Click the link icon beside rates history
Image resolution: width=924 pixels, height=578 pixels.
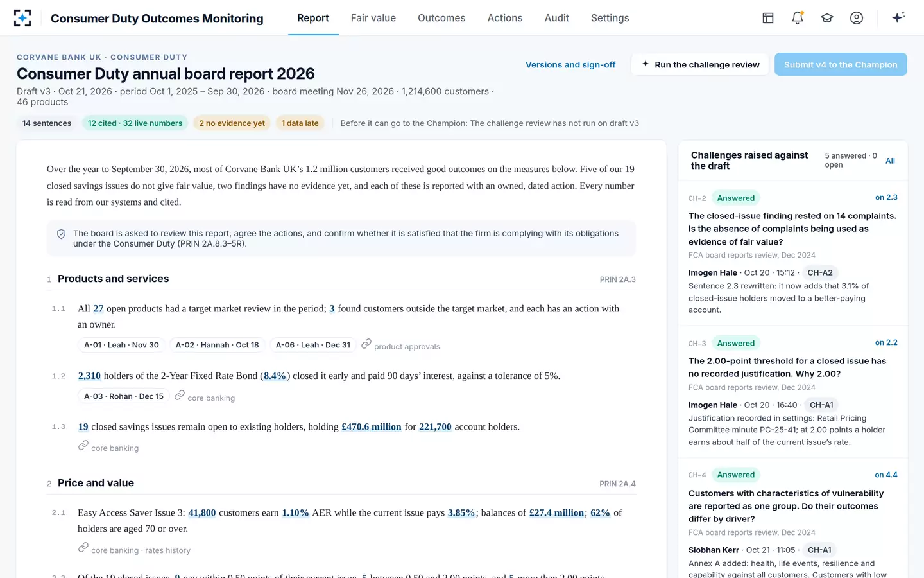[83, 547]
